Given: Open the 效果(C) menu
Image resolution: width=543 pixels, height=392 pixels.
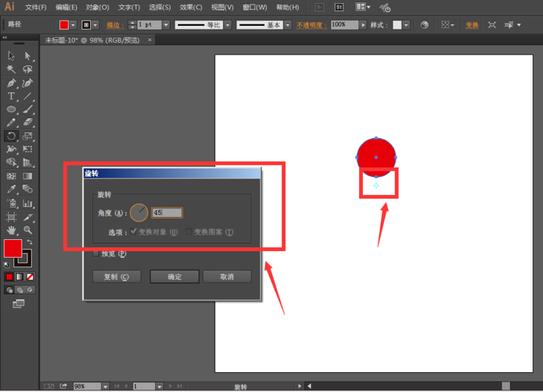Looking at the screenshot, I should 191,7.
